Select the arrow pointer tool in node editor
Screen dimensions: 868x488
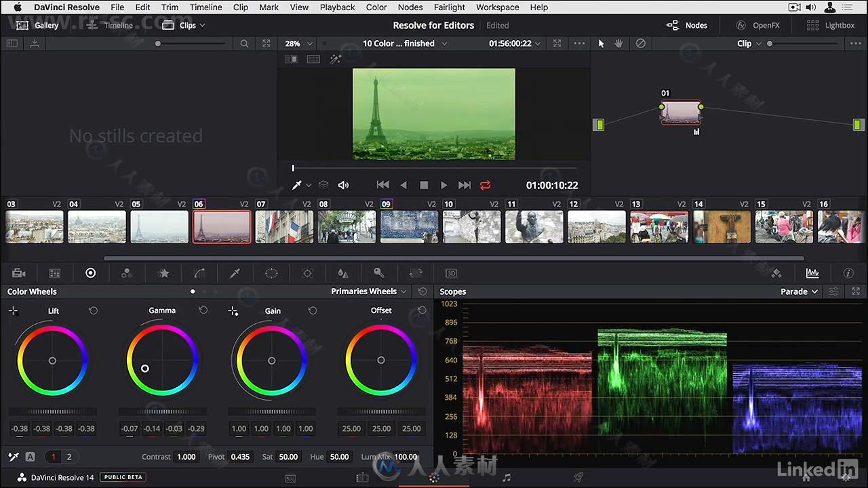(601, 43)
